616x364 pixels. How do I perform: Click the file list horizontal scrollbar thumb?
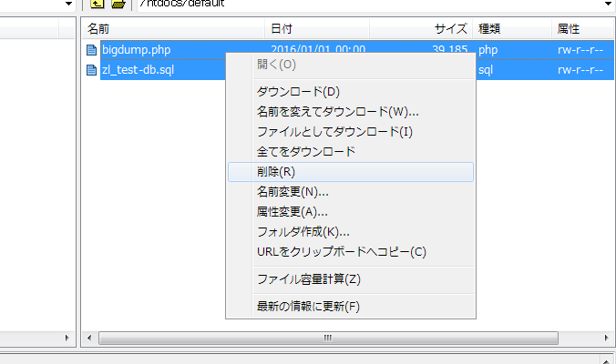pyautogui.click(x=325, y=339)
